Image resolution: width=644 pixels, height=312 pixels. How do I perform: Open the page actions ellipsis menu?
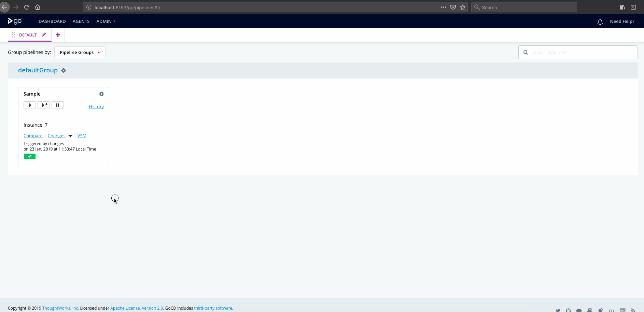pos(443,7)
